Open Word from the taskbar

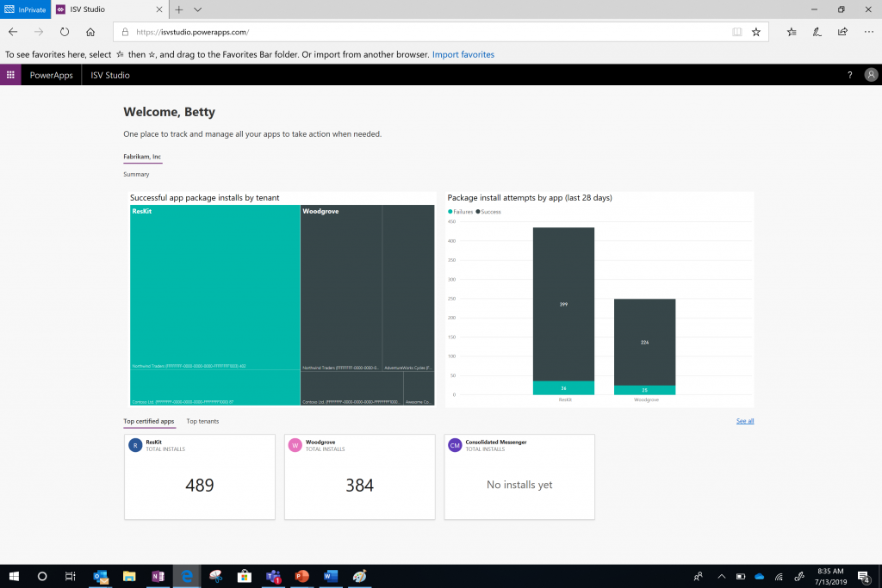click(x=331, y=576)
